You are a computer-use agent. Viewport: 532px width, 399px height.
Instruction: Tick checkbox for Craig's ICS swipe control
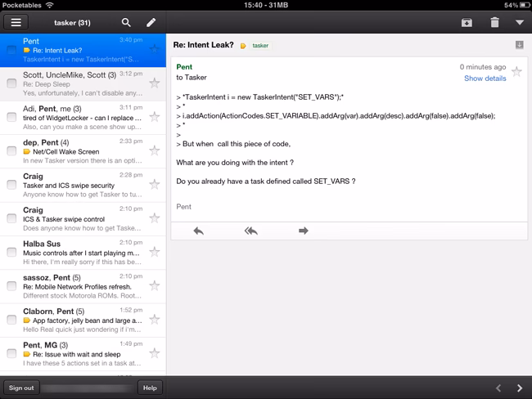(11, 219)
